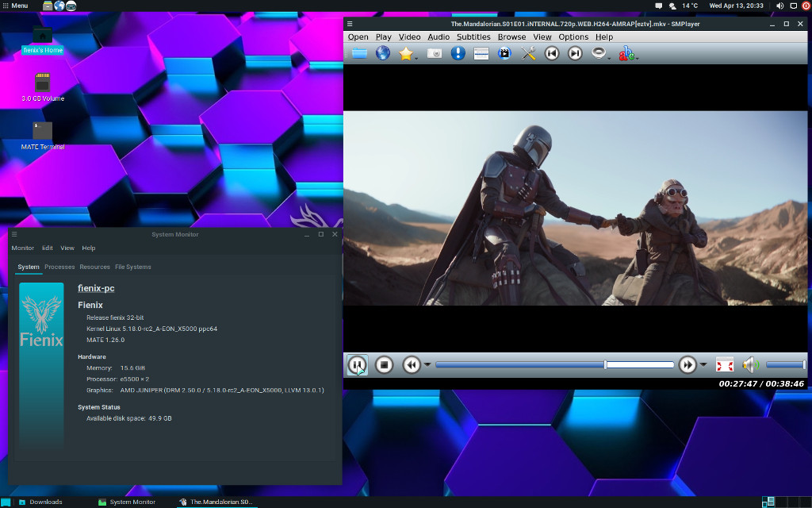The width and height of the screenshot is (812, 508).
Task: Launch the file manager from the top panel
Action: pyautogui.click(x=48, y=6)
